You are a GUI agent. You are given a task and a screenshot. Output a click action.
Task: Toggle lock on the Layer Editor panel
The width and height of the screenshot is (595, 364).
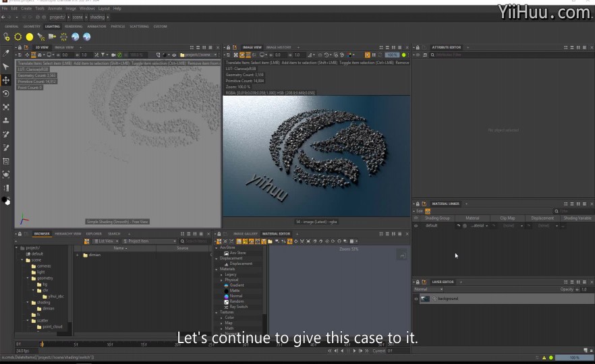click(x=418, y=282)
